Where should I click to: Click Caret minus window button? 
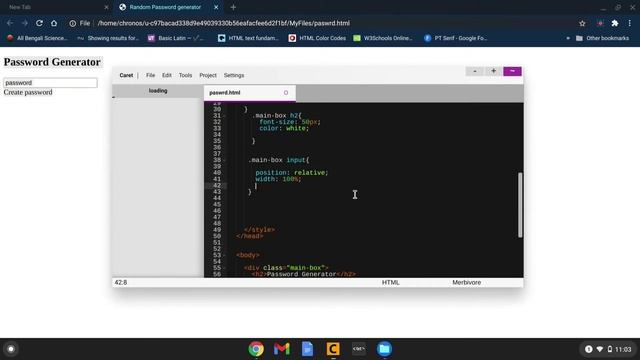475,71
